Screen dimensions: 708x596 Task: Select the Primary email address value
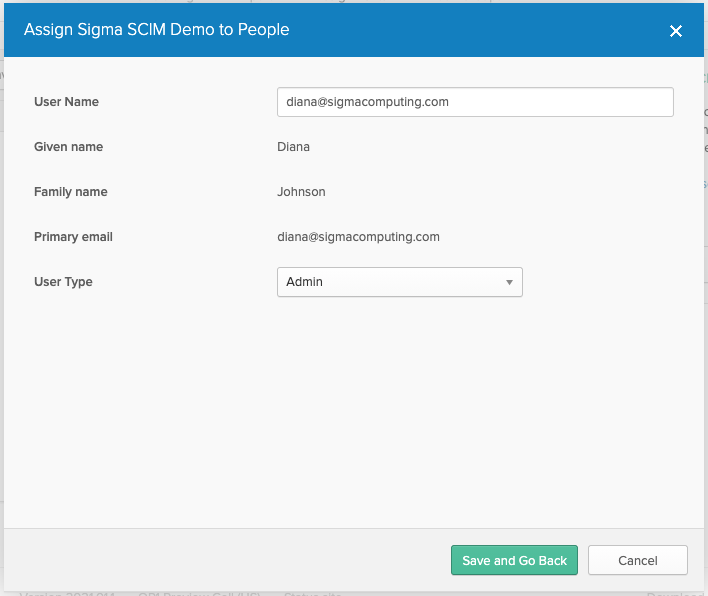[358, 237]
